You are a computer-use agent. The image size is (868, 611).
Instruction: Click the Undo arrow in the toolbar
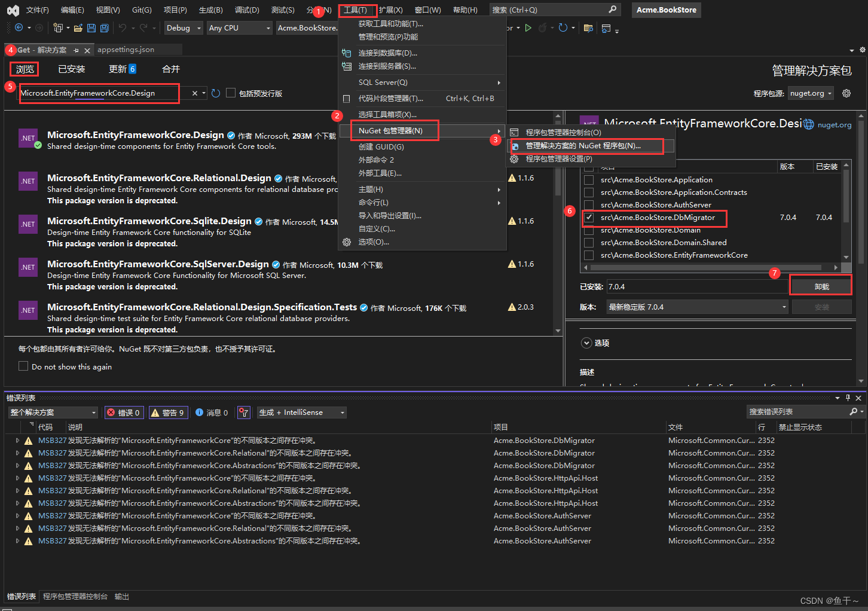point(122,28)
